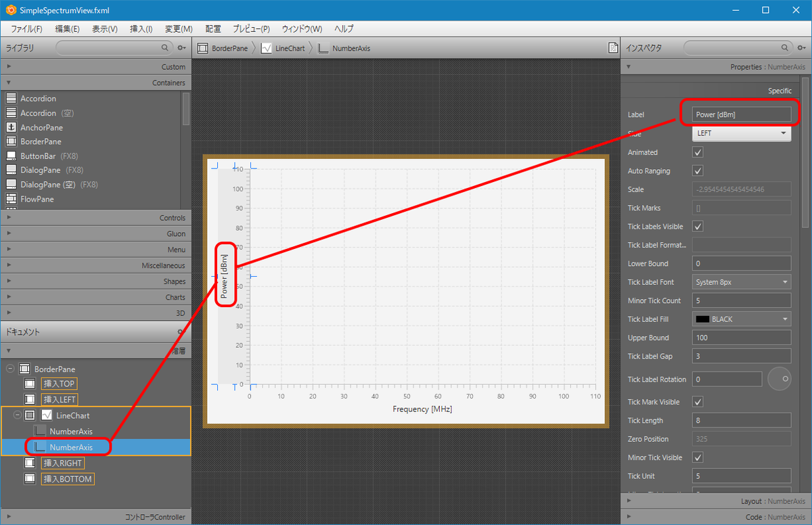Click the BLACK color swatch in Tick Label Fill
Screen dimensions: 812x525
click(x=702, y=319)
